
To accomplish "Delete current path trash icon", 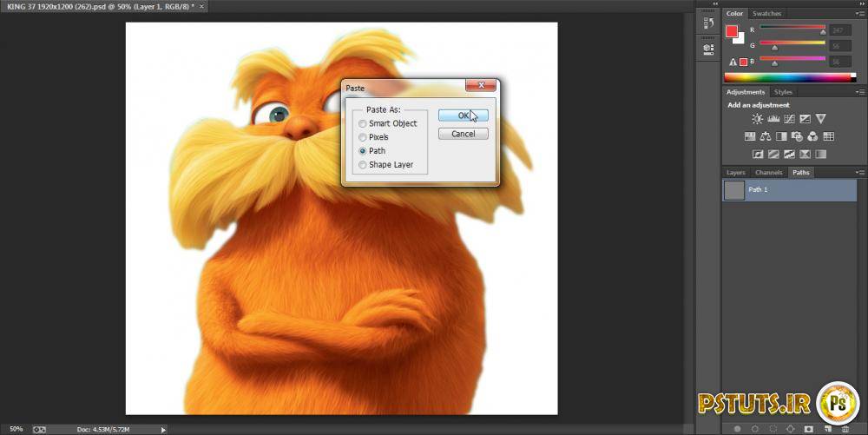I will 845,429.
